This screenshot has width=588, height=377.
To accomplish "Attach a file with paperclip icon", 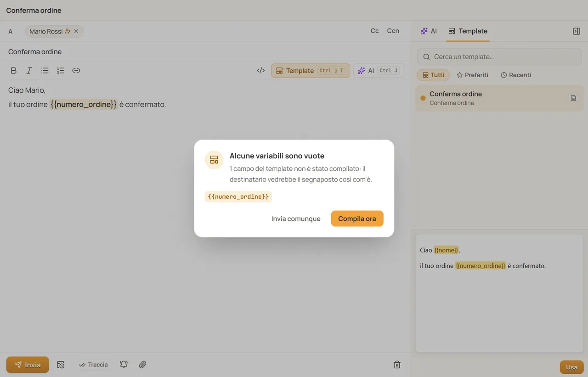I will pos(142,365).
